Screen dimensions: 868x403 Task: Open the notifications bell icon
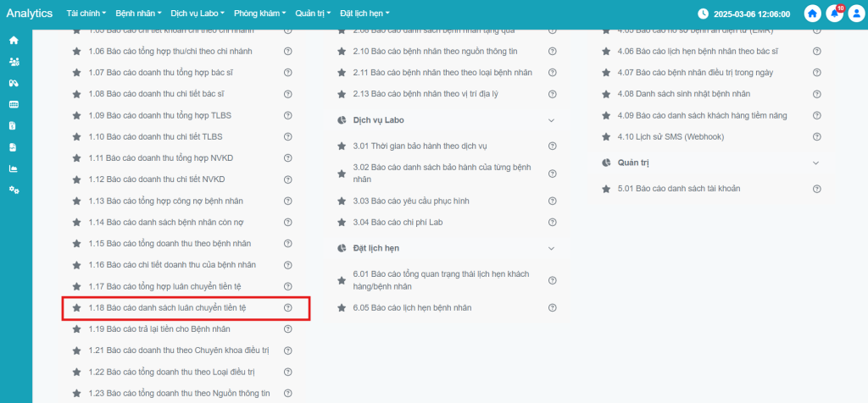click(x=834, y=14)
